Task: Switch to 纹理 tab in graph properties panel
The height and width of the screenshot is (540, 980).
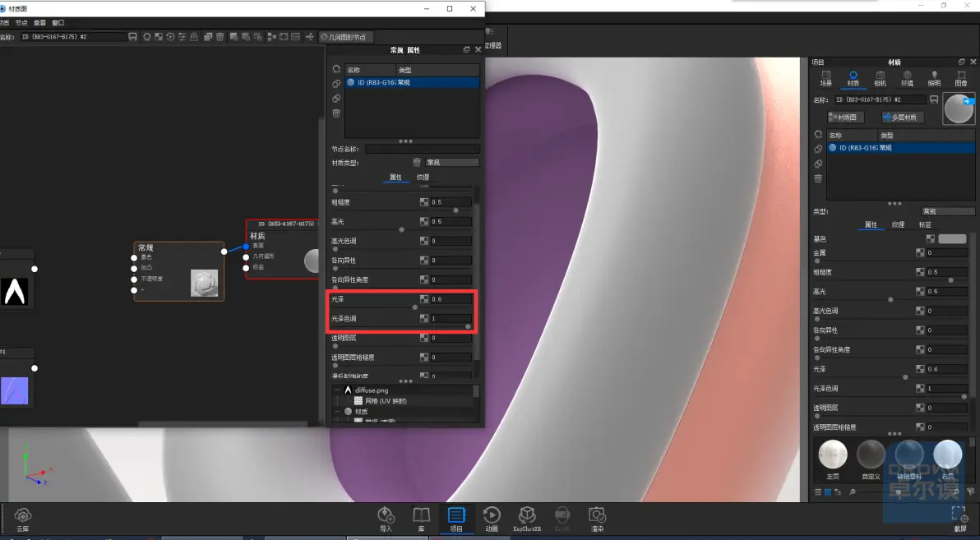Action: (x=423, y=177)
